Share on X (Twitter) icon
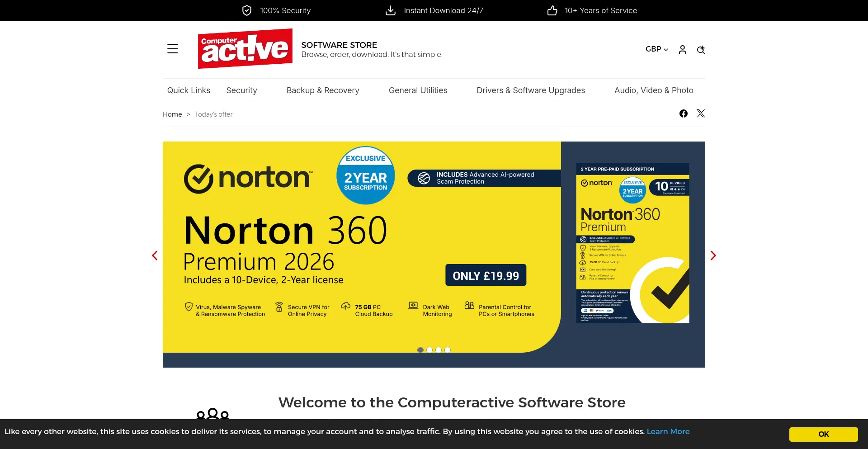Viewport: 868px width, 449px height. pos(701,113)
